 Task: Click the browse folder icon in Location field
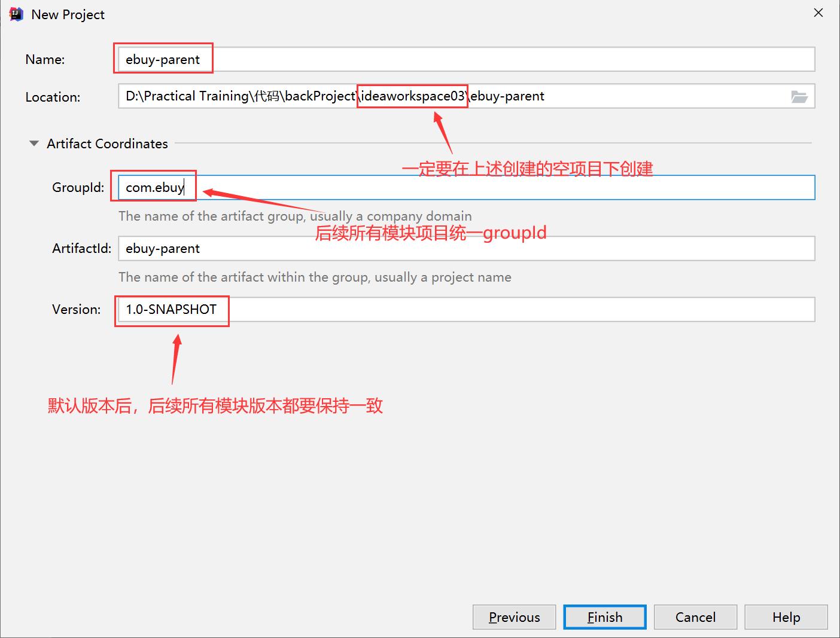point(799,96)
